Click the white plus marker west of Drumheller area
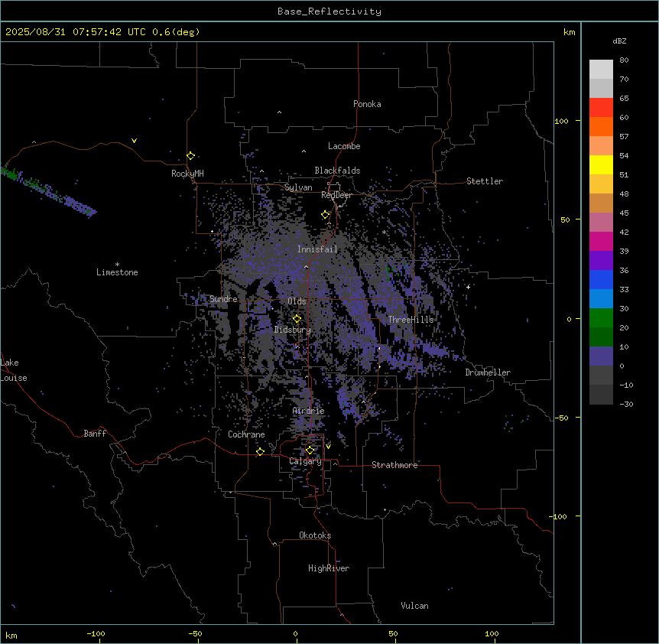The image size is (659, 644). pos(468,287)
